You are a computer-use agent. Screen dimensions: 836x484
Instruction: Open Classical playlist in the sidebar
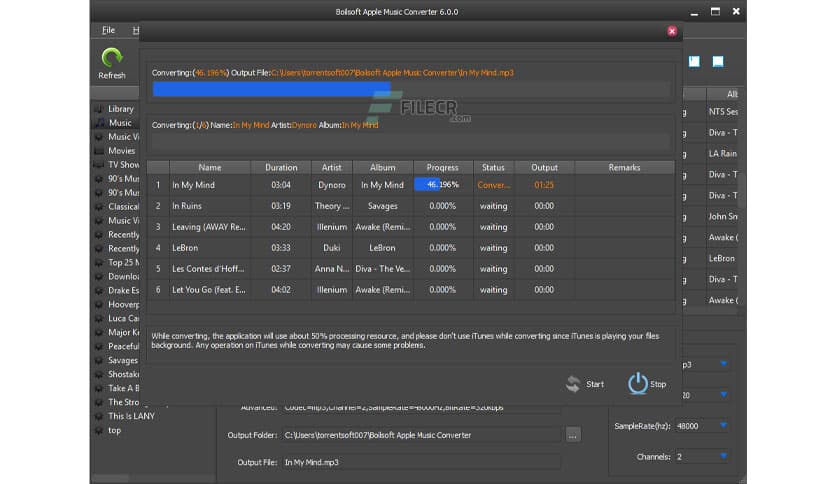[123, 206]
